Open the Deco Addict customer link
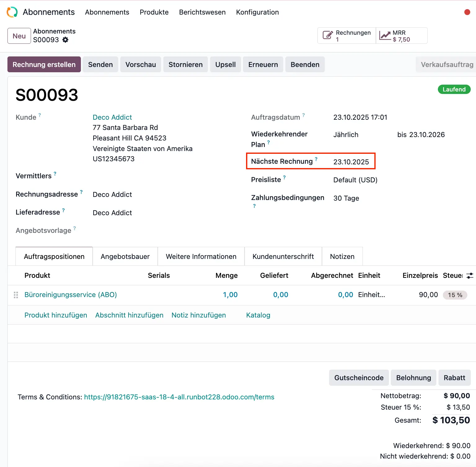 click(112, 117)
